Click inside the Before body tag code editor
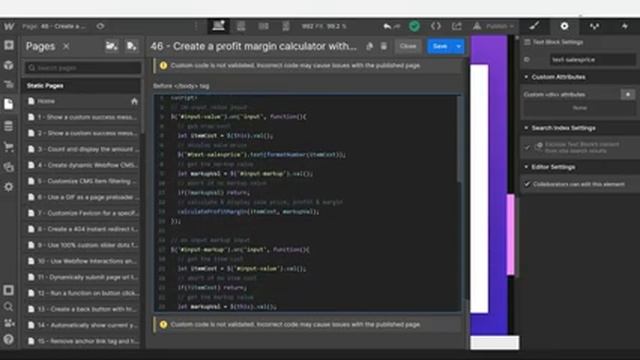640x360 pixels. (307, 203)
